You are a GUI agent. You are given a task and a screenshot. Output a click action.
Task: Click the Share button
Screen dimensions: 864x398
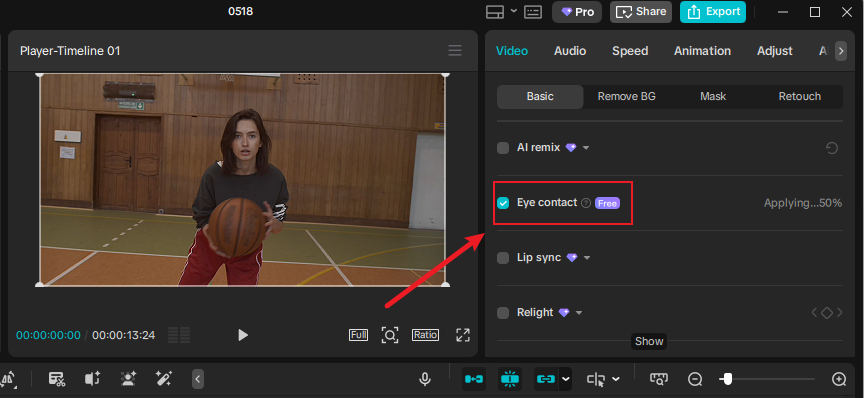tap(641, 12)
